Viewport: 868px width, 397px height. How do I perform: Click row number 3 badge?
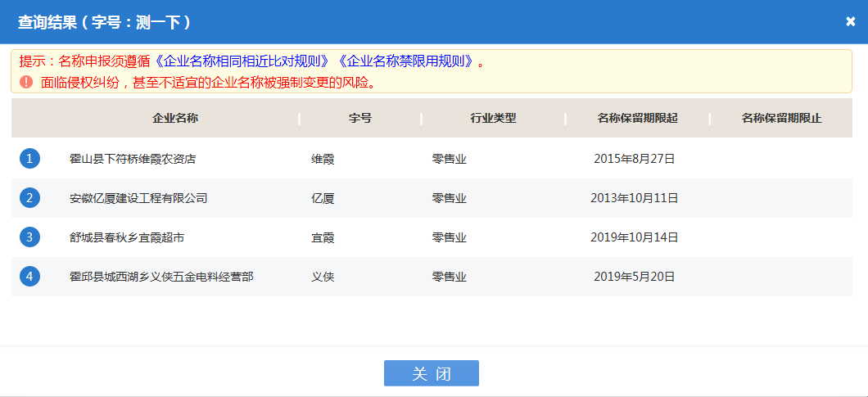click(29, 237)
